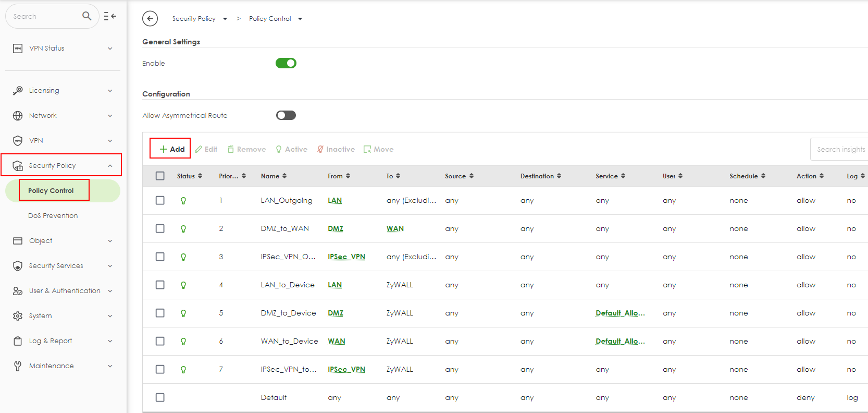Click the Maintenance wrench icon
868x413 pixels.
coord(18,366)
